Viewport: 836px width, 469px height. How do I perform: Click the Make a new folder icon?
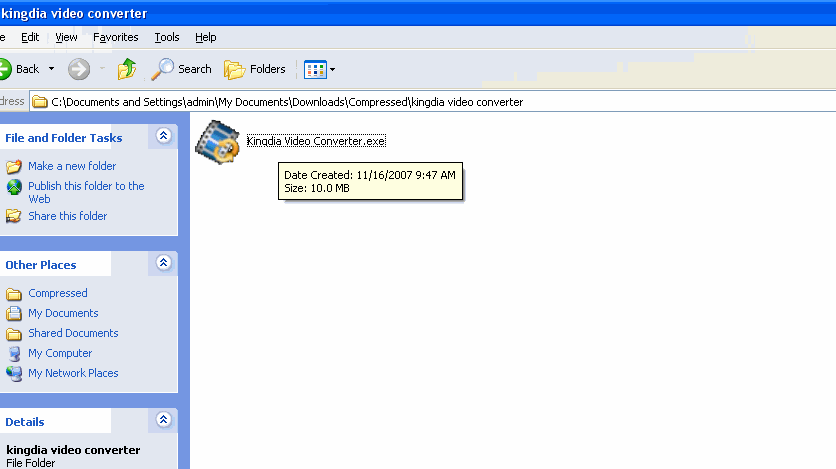coord(14,166)
